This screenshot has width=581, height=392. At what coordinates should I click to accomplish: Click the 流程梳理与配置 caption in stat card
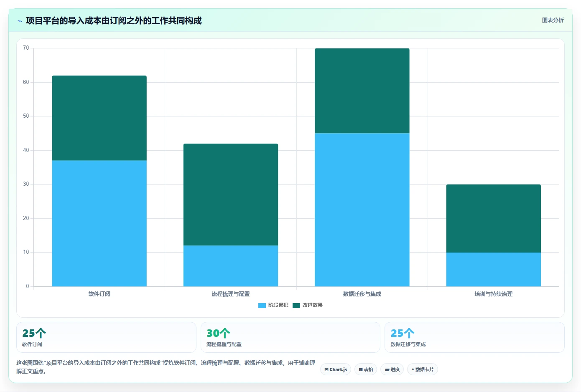[x=224, y=344]
